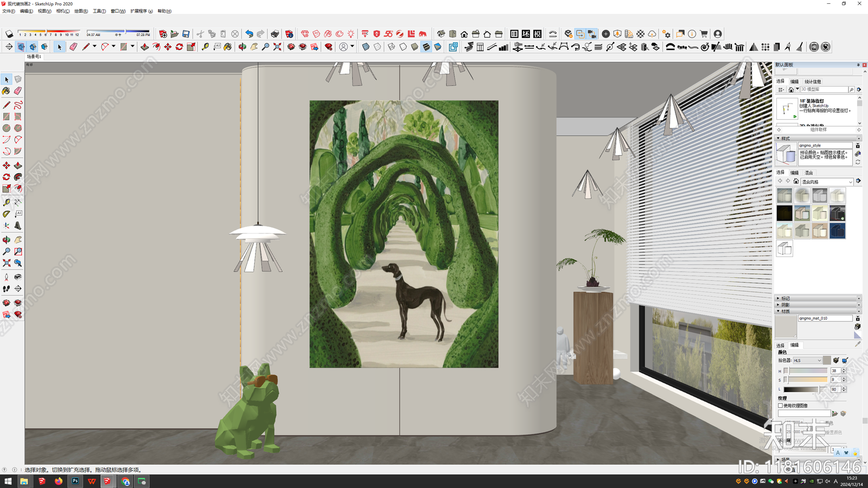Screen dimensions: 868x488
Task: Open the 相机(C) menu
Action: click(63, 11)
